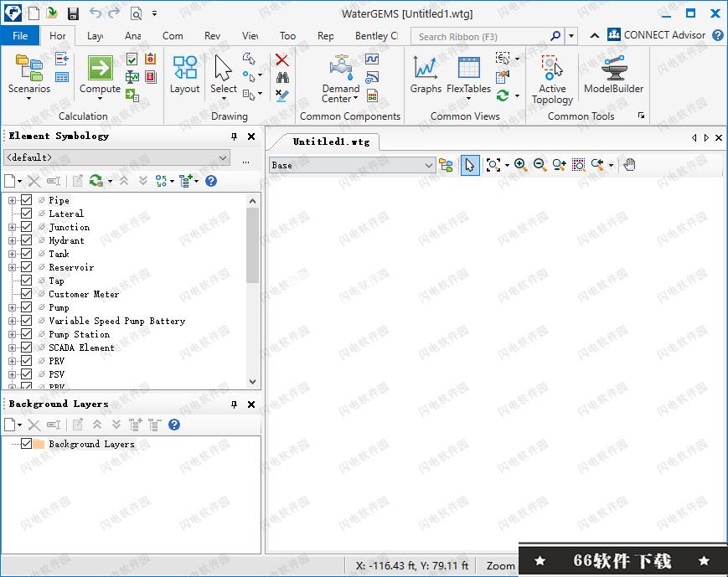Select the Untitled1.wtg document tab
Screen dimensions: 728x577
(331, 142)
